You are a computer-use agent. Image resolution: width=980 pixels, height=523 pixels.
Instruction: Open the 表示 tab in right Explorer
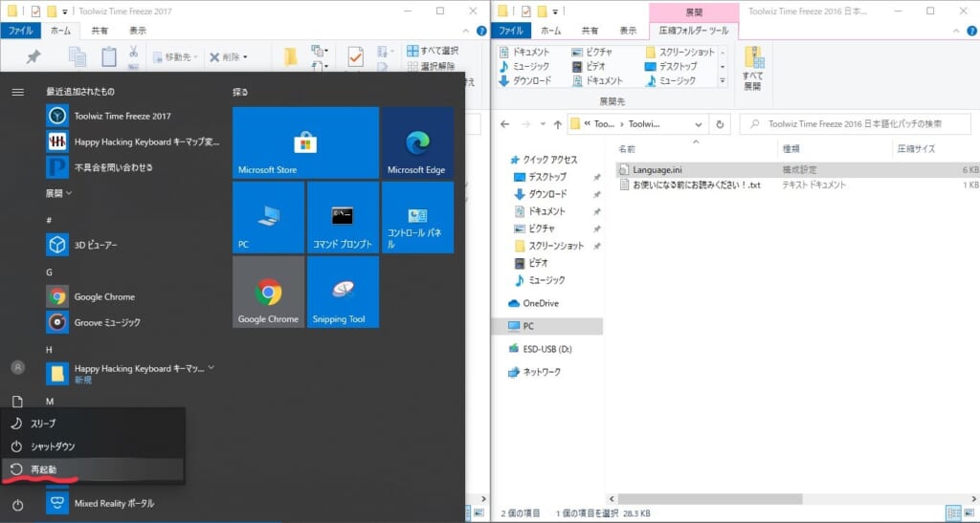pyautogui.click(x=628, y=30)
